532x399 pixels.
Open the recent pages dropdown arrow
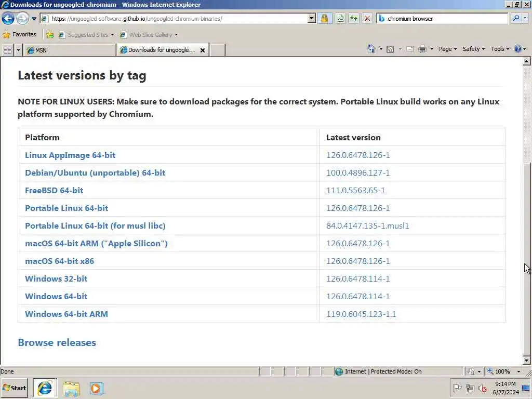tap(34, 19)
